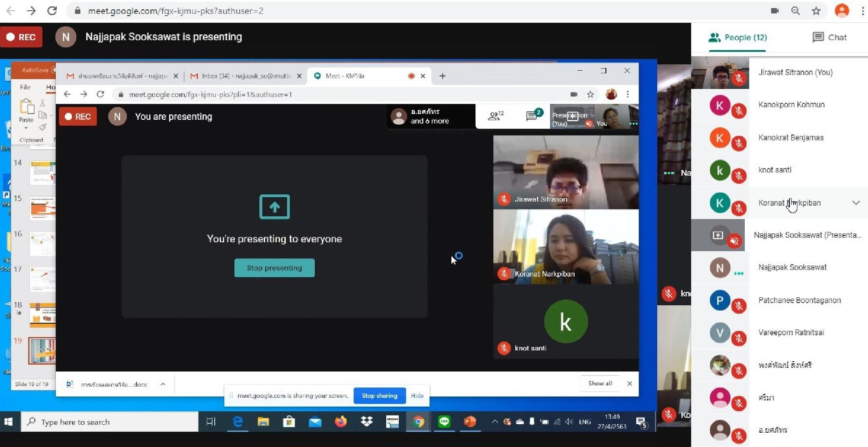
Task: Open Microsoft Edge from the taskbar
Action: (x=237, y=422)
